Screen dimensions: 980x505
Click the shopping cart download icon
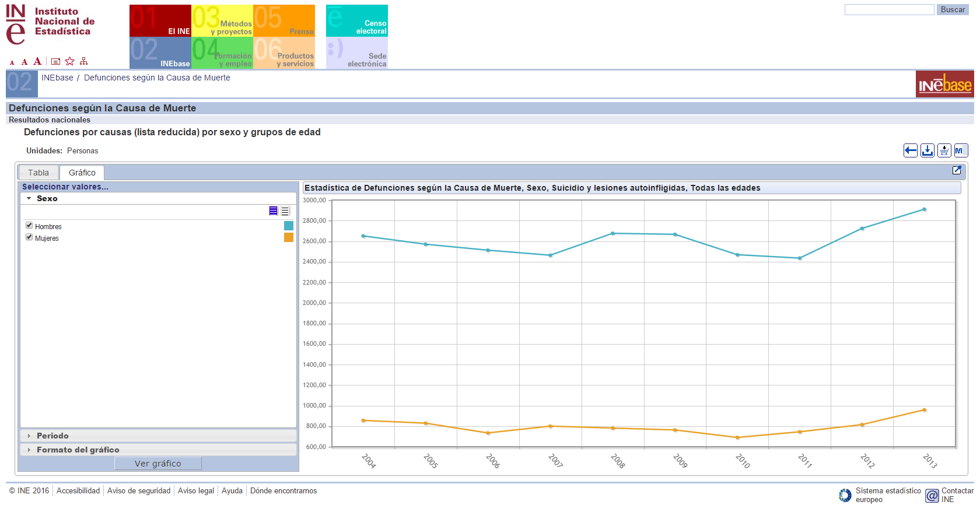[x=944, y=150]
